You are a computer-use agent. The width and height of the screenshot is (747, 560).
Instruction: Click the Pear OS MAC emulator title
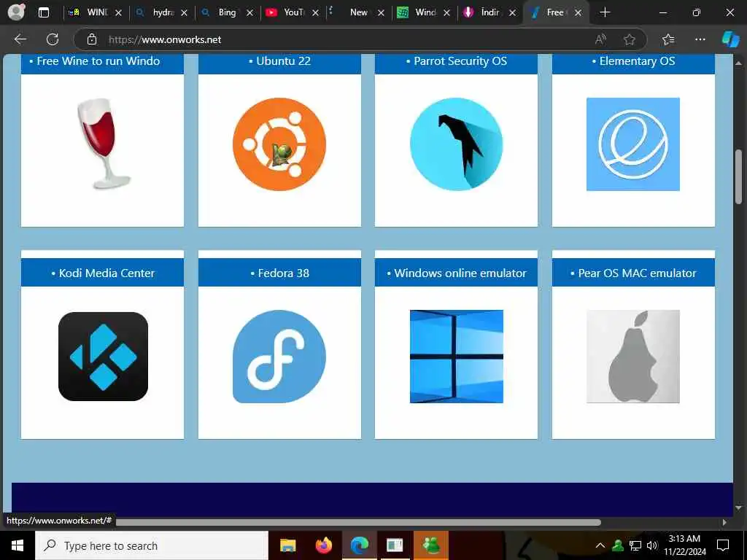coord(637,273)
